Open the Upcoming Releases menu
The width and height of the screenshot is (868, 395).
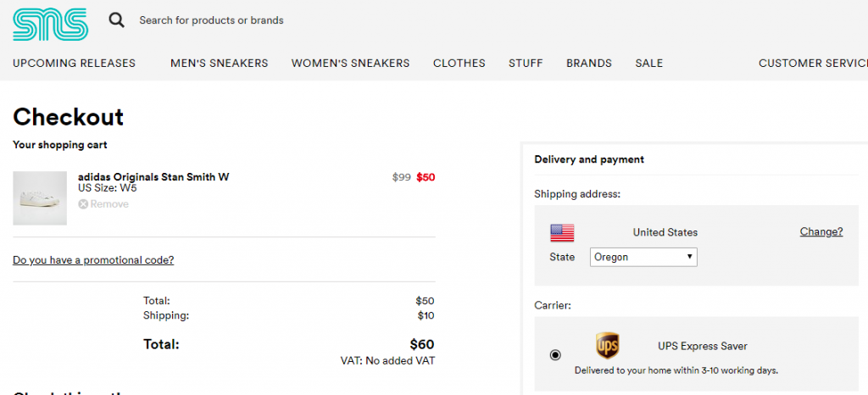point(74,63)
